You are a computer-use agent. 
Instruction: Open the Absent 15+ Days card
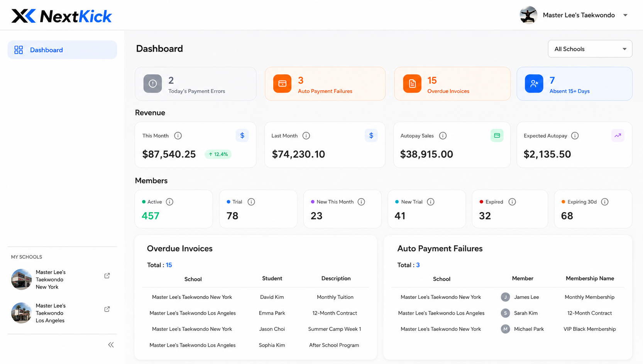click(x=574, y=84)
